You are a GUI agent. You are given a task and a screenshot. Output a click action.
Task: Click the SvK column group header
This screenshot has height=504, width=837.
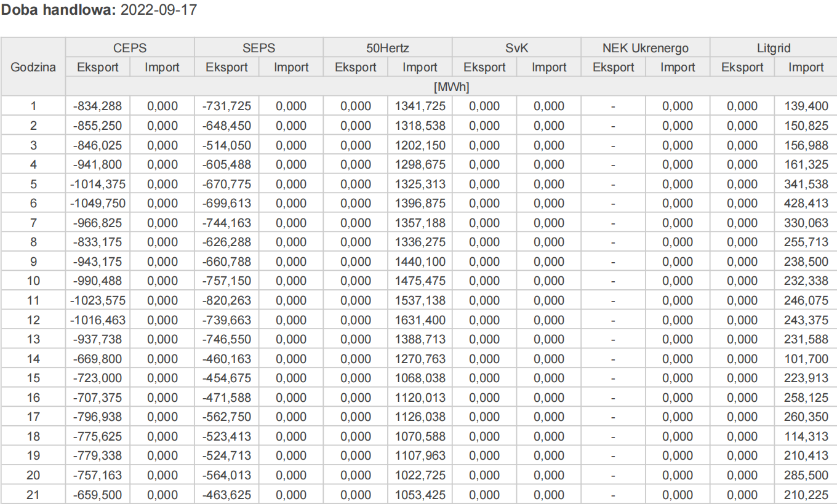[x=516, y=48]
